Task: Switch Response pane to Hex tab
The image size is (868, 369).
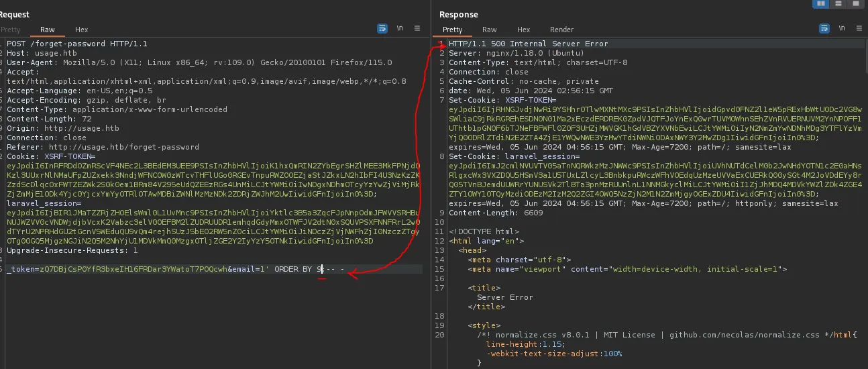Action: click(524, 30)
